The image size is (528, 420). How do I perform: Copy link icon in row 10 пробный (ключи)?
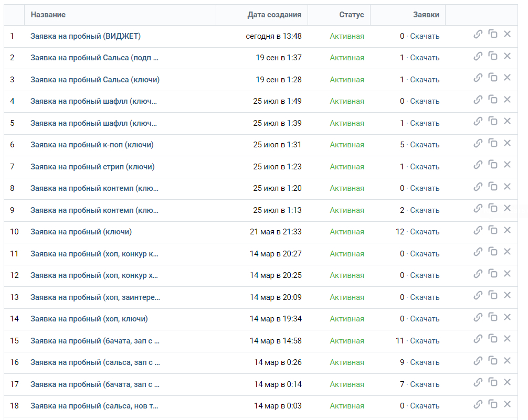coord(478,230)
